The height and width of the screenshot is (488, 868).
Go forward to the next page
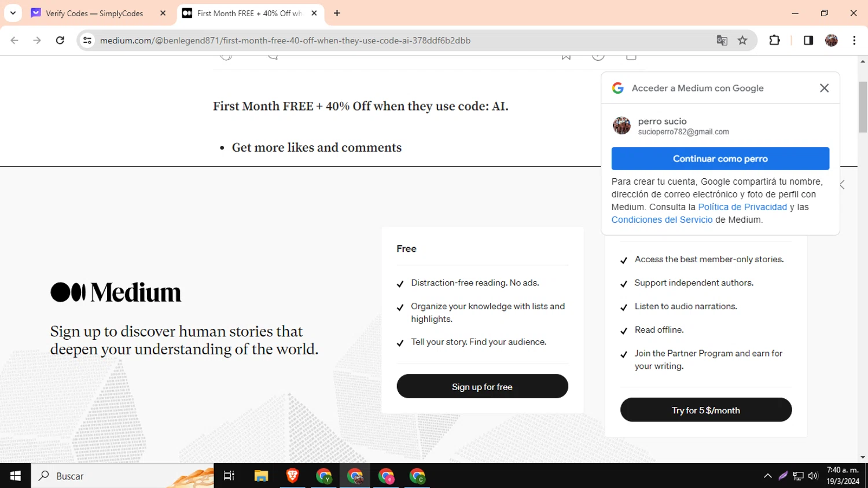pyautogui.click(x=37, y=41)
